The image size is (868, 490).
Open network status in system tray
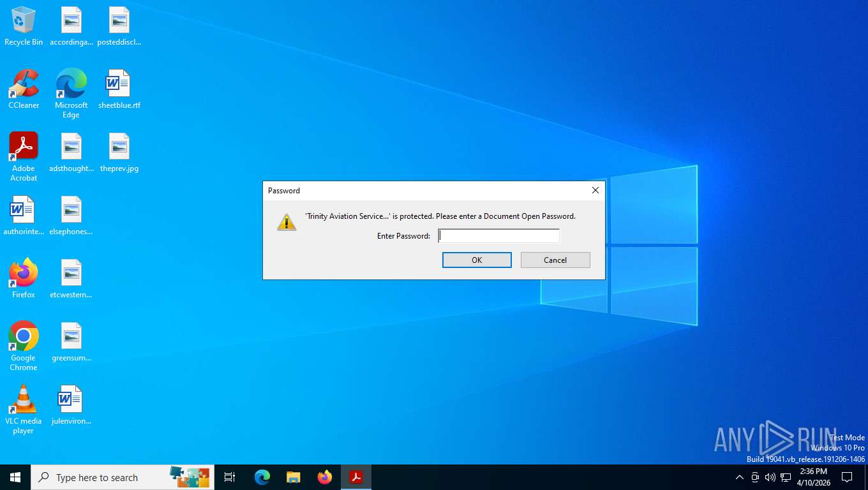(786, 477)
